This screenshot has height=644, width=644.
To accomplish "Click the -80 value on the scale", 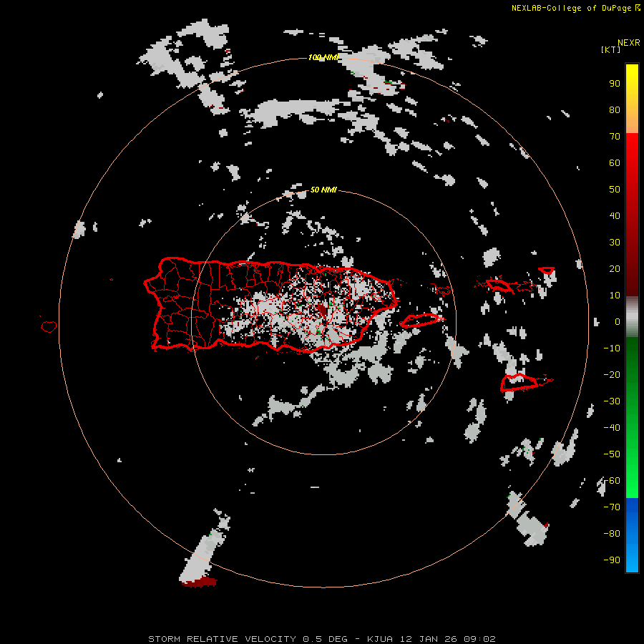I will pos(612,534).
